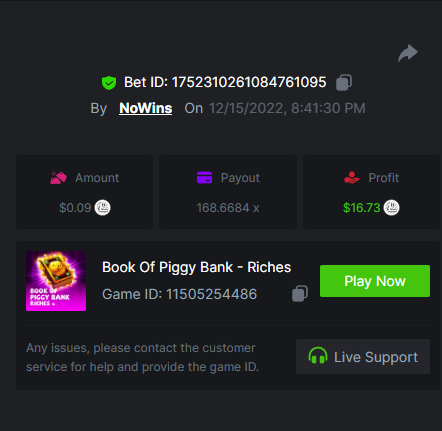Click the share arrow icon
Image resolution: width=442 pixels, height=431 pixels.
point(408,53)
